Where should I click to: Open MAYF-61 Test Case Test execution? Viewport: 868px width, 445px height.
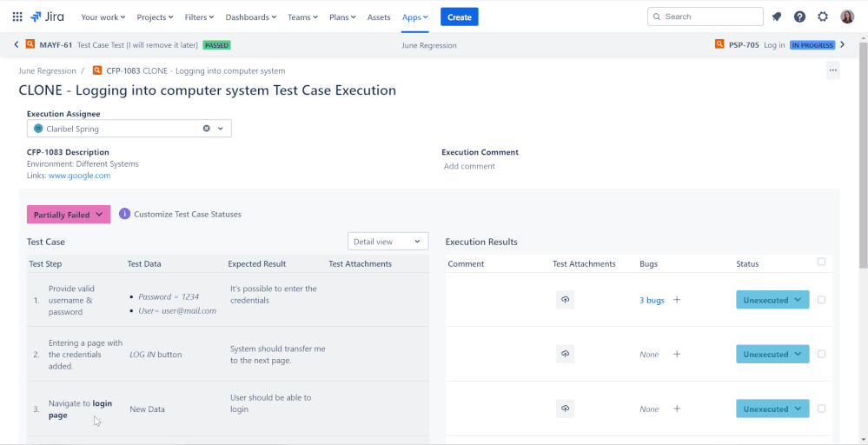click(x=119, y=45)
